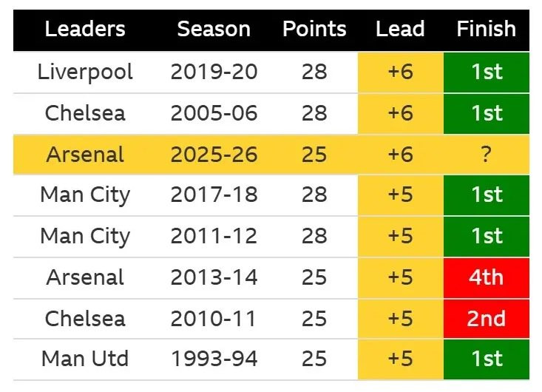Click the red 4th finish cell
This screenshot has width=542, height=392.
(487, 277)
